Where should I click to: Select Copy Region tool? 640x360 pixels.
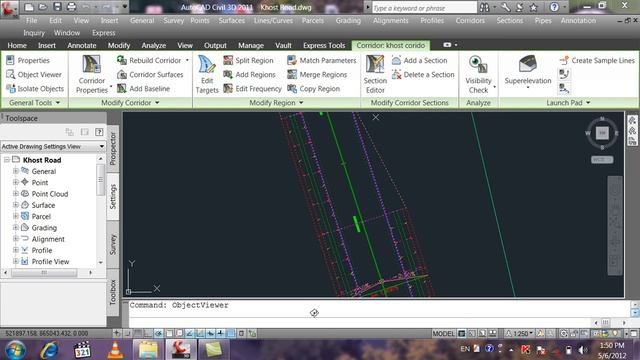(313, 89)
